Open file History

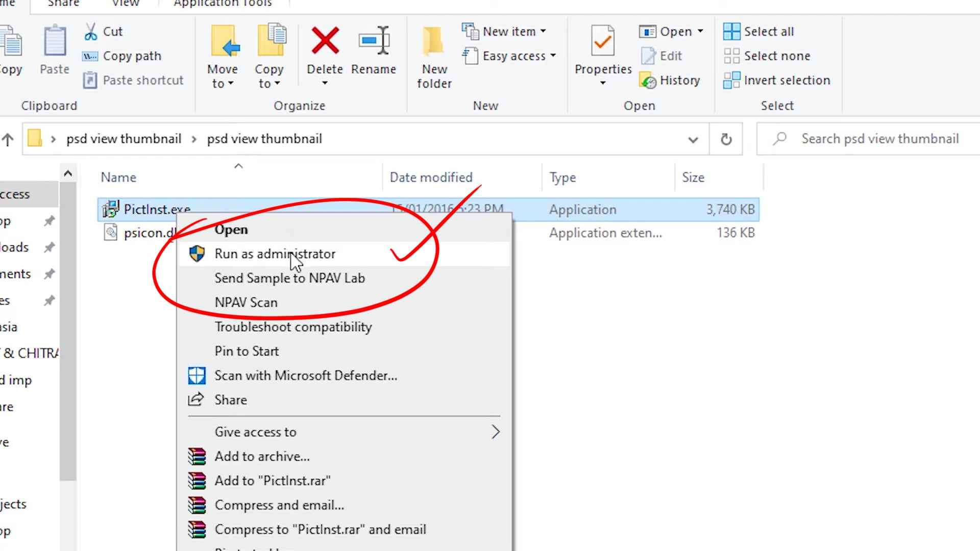click(x=670, y=80)
